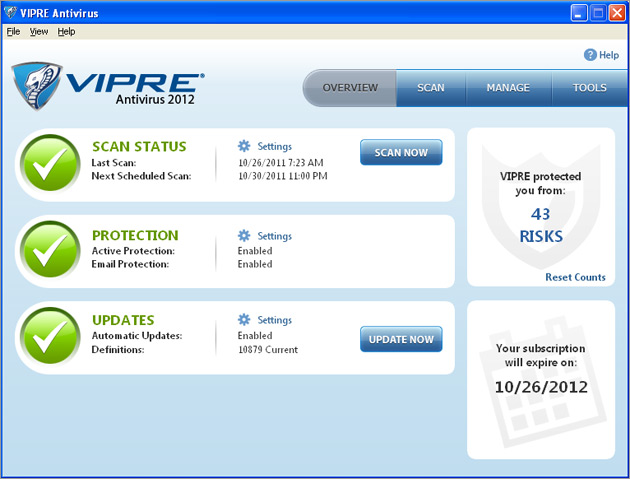Click the Antivirus 2012 product text

tap(155, 99)
